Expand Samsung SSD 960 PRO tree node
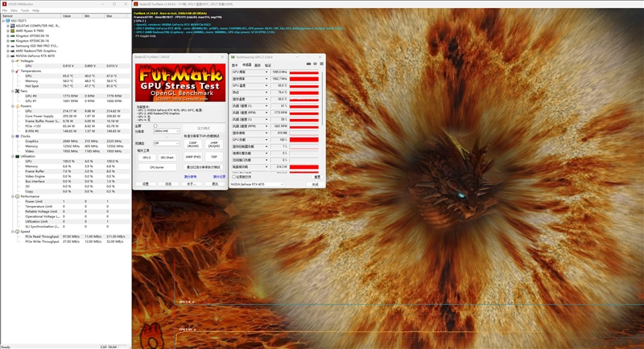The height and width of the screenshot is (349, 644). pos(8,46)
